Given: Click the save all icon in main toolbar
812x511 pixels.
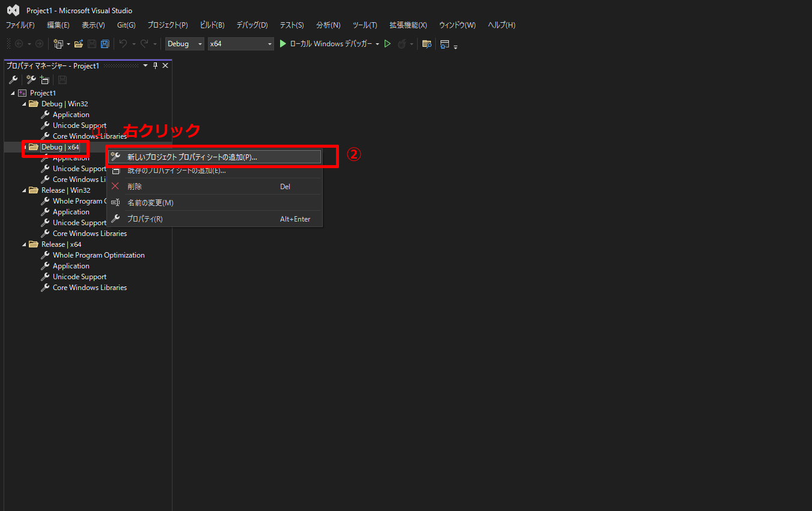Looking at the screenshot, I should click(105, 44).
